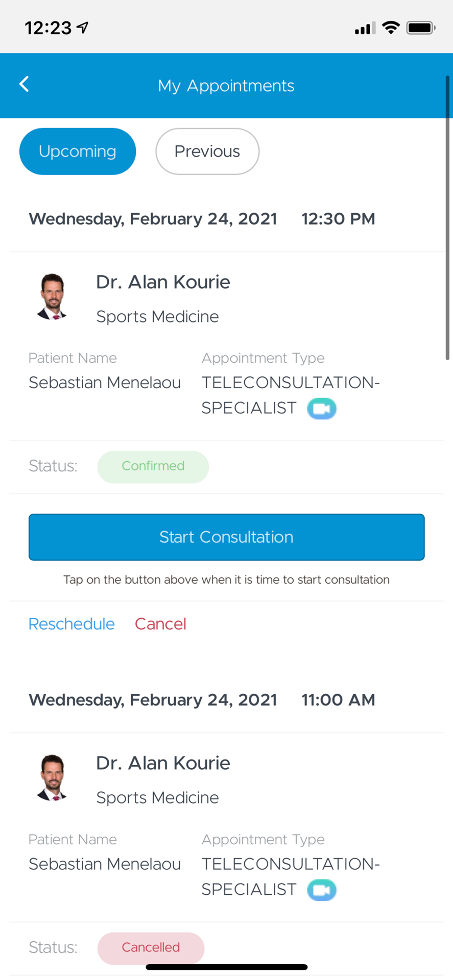Tap the green Confirmed status badge
The height and width of the screenshot is (980, 453).
[153, 467]
